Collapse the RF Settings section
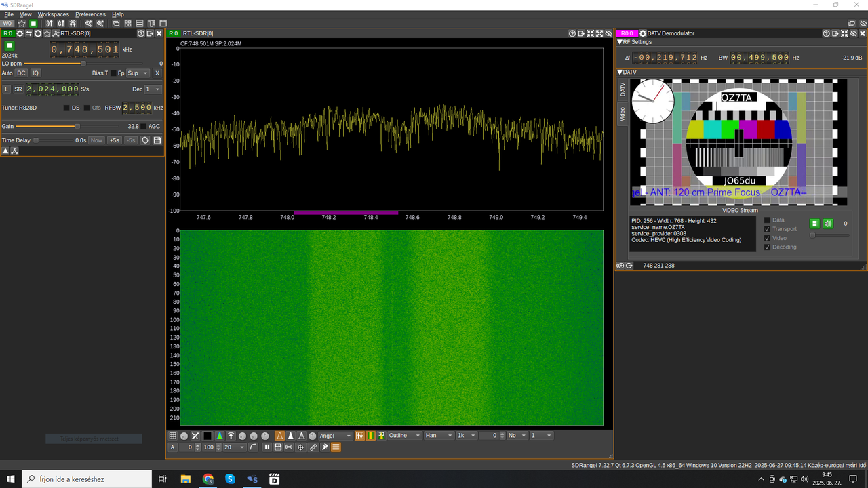 pos(620,42)
